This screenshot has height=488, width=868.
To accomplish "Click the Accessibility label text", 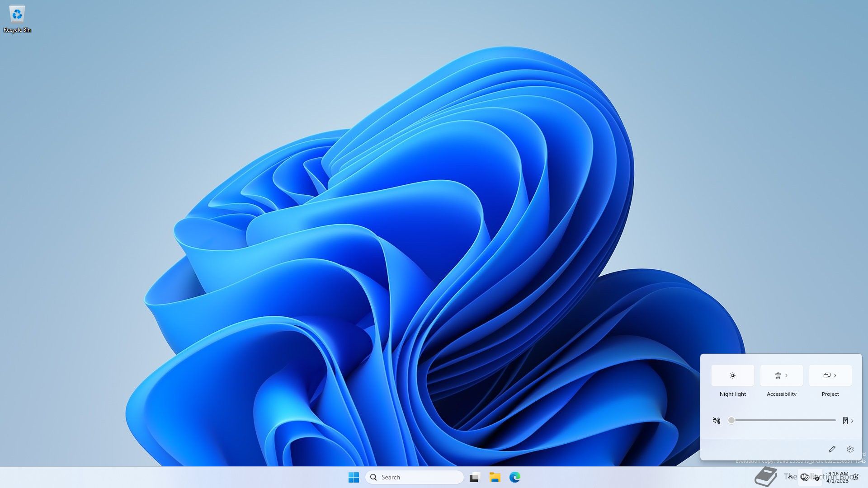I will click(781, 394).
